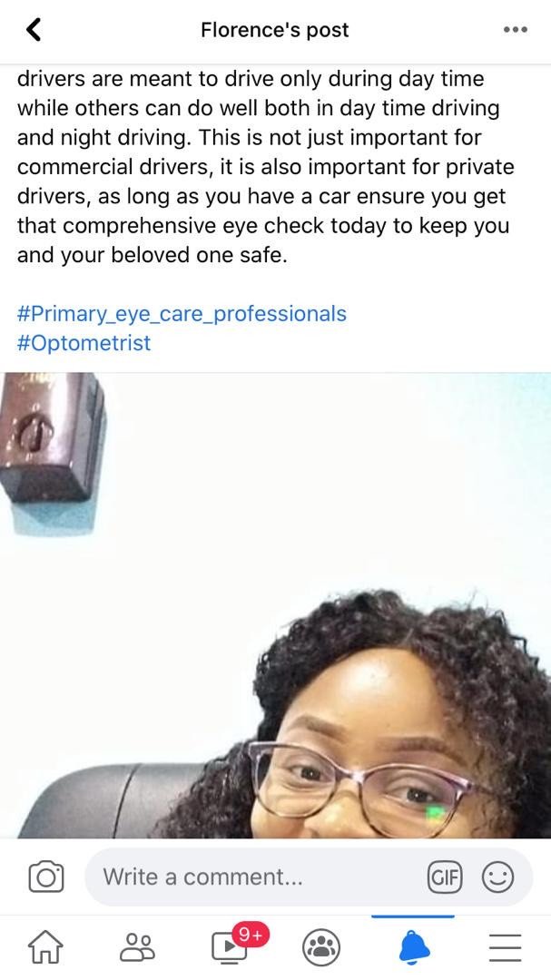The width and height of the screenshot is (551, 980).
Task: Tap the wall fixture in the photo
Action: (53, 454)
